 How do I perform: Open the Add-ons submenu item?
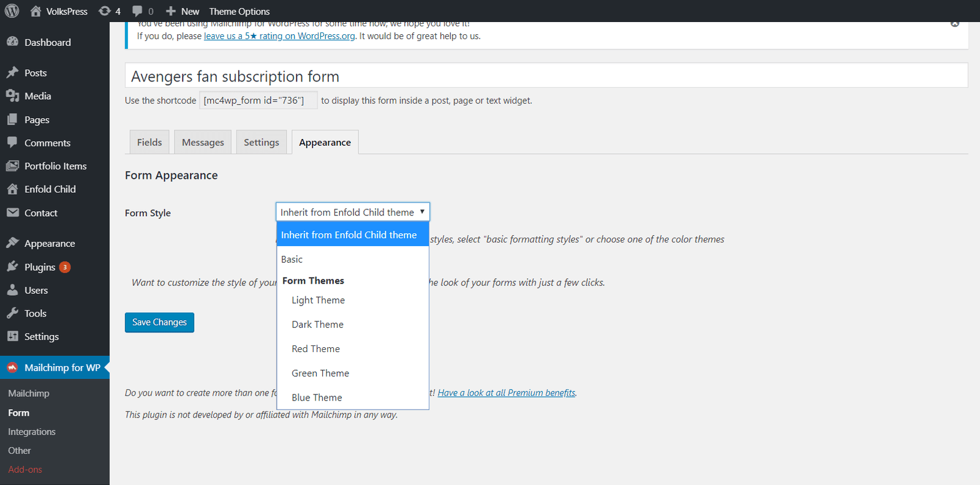25,470
